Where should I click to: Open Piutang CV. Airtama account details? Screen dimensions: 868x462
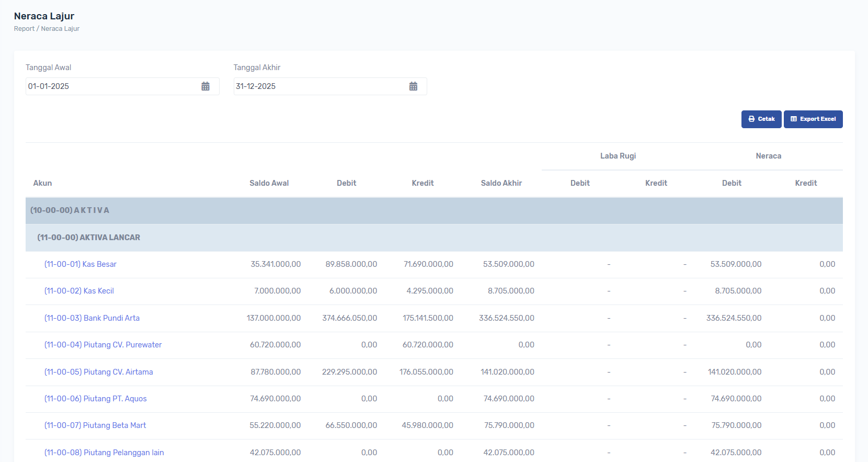click(x=99, y=372)
